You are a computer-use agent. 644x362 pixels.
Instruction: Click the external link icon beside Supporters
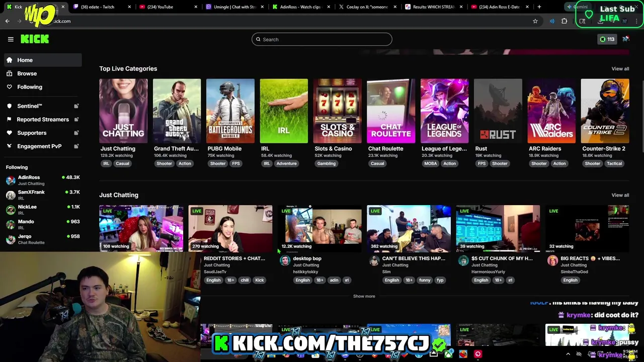click(x=76, y=133)
